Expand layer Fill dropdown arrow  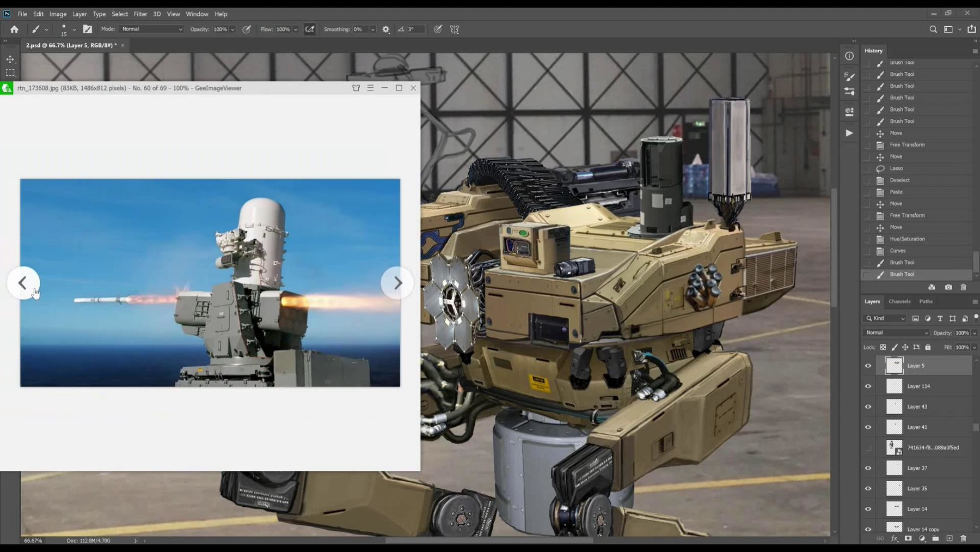pos(975,347)
